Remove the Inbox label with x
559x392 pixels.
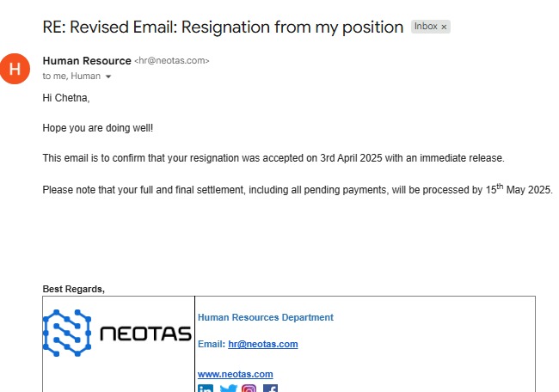(444, 28)
